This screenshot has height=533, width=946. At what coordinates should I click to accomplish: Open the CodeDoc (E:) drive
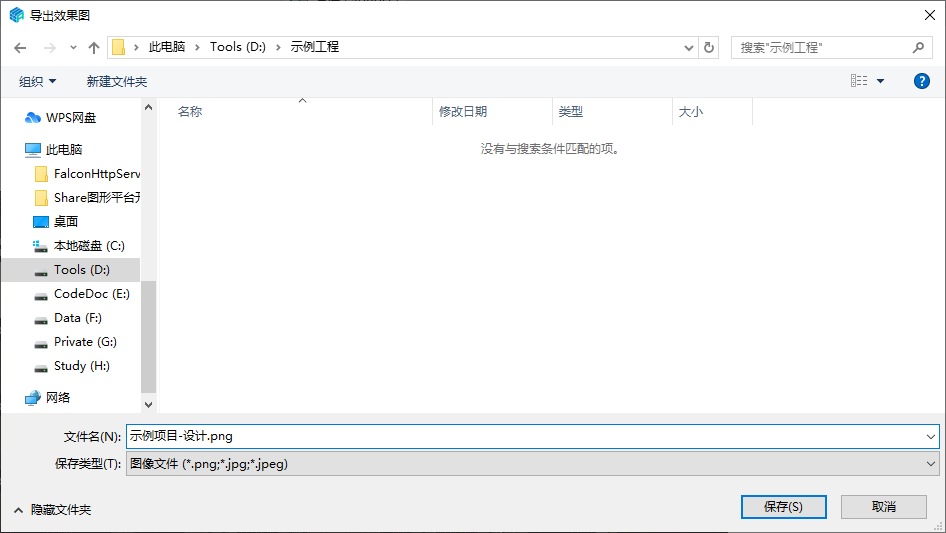pyautogui.click(x=91, y=294)
